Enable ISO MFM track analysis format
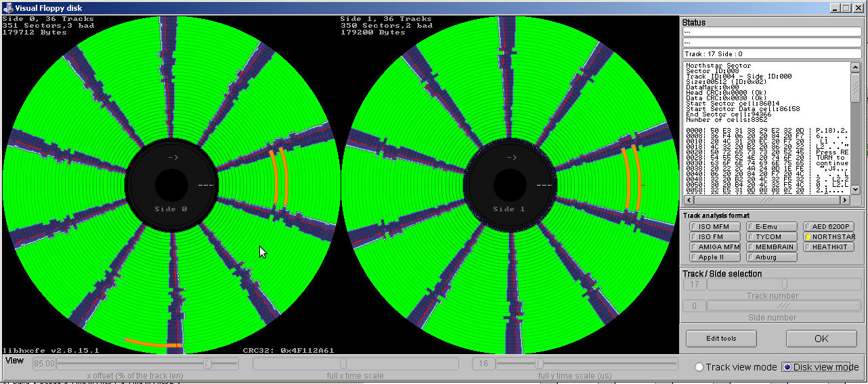The width and height of the screenshot is (868, 384). tap(714, 226)
